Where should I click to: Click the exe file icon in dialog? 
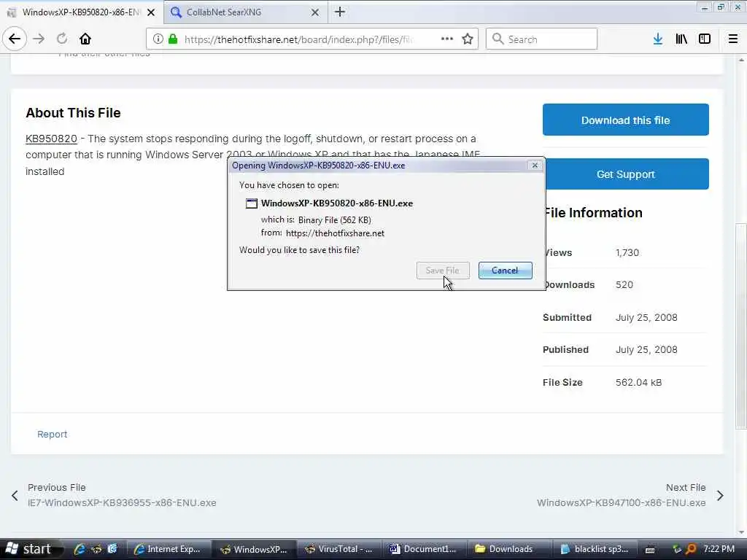251,203
